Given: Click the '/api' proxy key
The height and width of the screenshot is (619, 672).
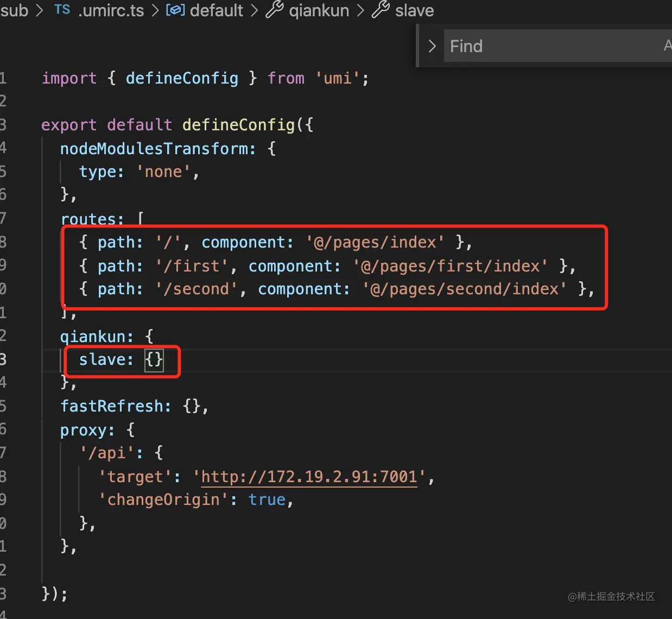Looking at the screenshot, I should [x=106, y=453].
